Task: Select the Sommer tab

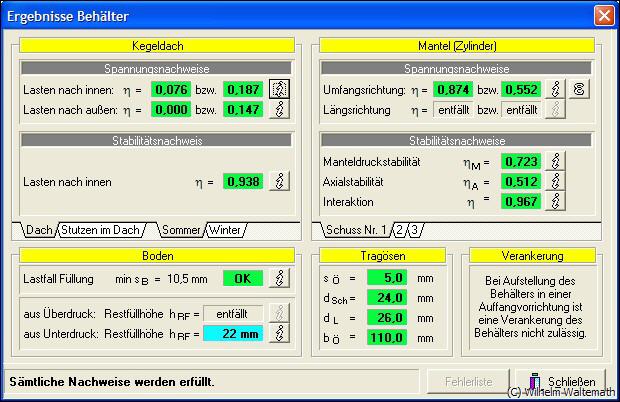Action: click(x=180, y=230)
